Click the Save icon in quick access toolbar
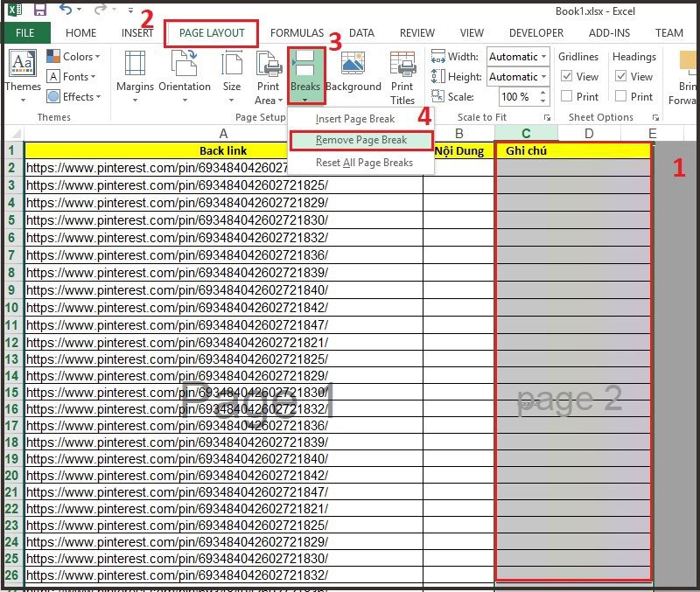Viewport: 700px width, 592px height. pos(40,9)
